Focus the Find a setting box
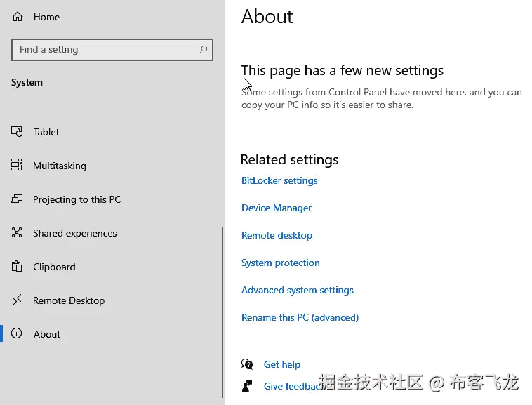Screen dimensions: 532x405 [112, 50]
